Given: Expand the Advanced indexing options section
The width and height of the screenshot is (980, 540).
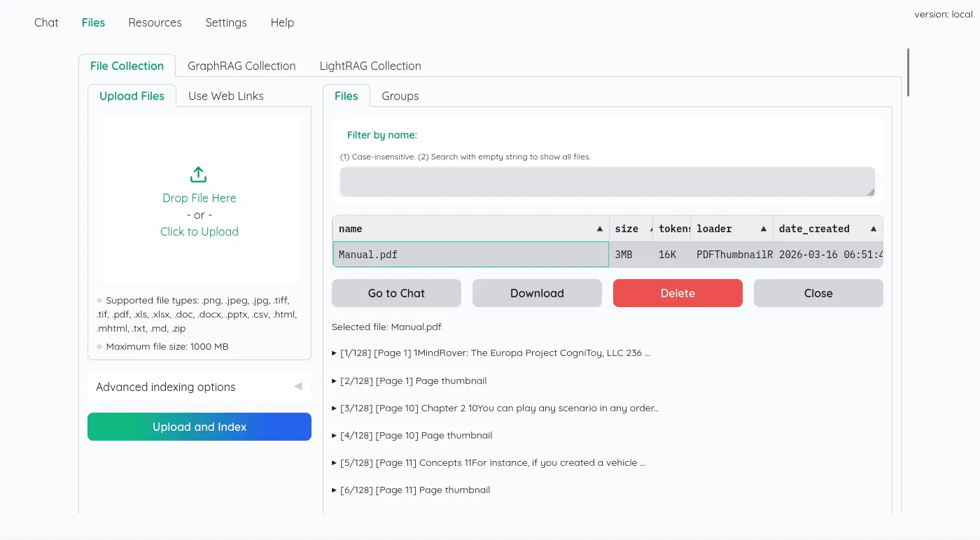Looking at the screenshot, I should (199, 387).
